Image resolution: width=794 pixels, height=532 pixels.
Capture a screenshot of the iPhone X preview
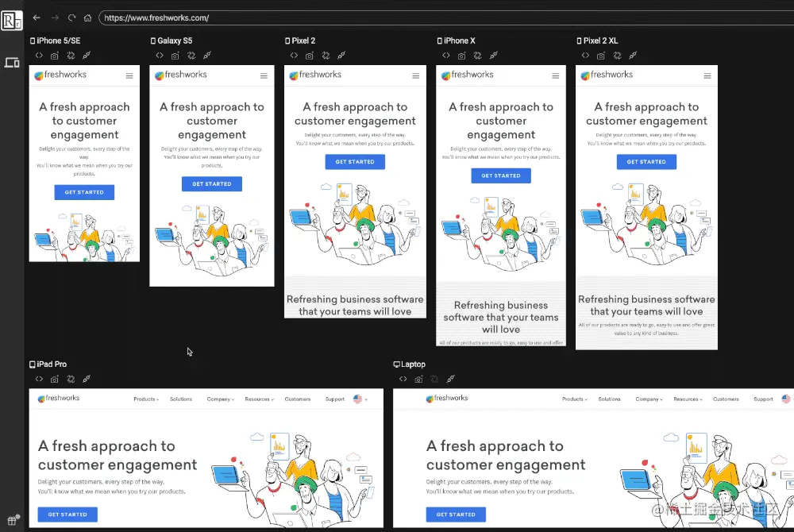[462, 56]
